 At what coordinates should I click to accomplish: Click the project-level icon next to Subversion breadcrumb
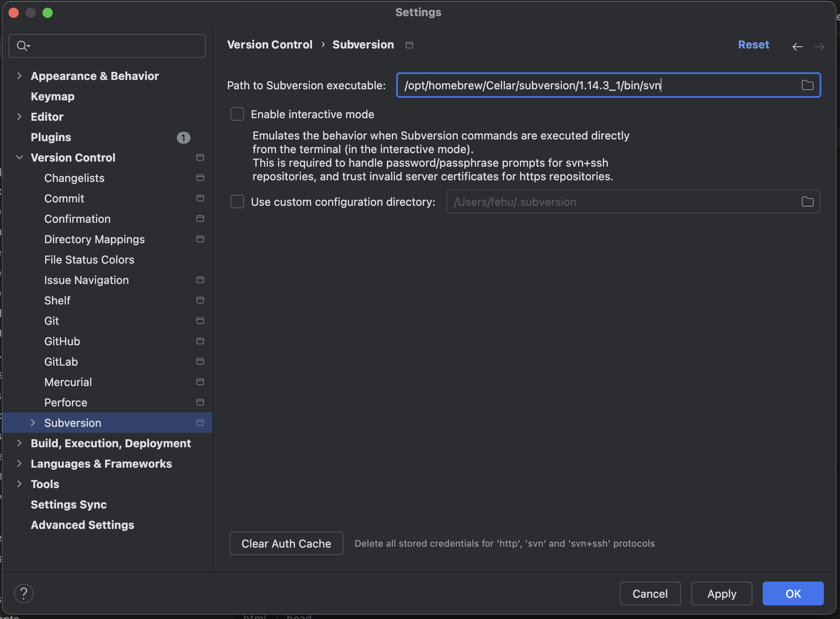(x=409, y=45)
